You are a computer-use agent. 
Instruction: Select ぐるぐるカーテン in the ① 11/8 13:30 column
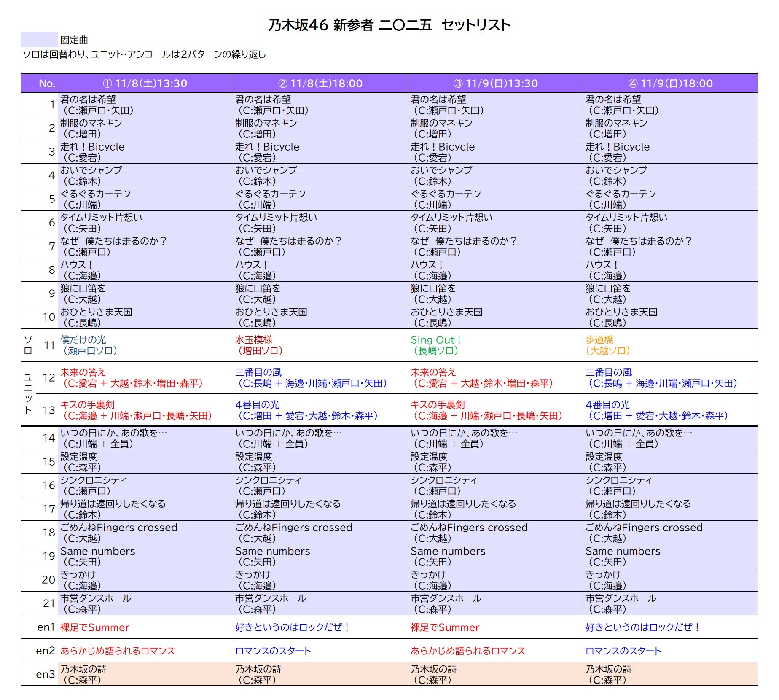click(x=145, y=199)
